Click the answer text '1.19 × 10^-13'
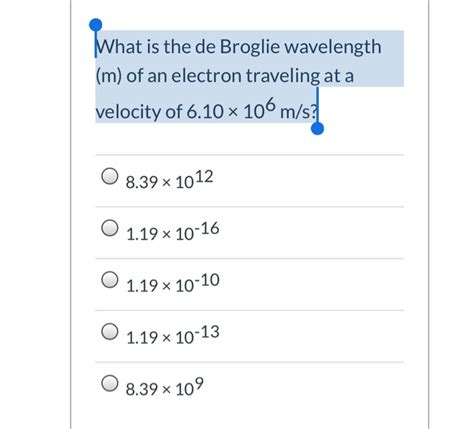 (x=173, y=334)
